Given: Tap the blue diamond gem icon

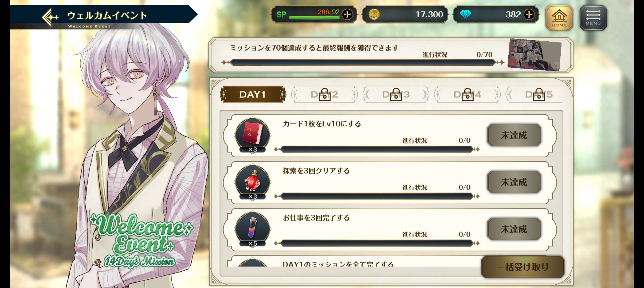Looking at the screenshot, I should click(x=465, y=14).
